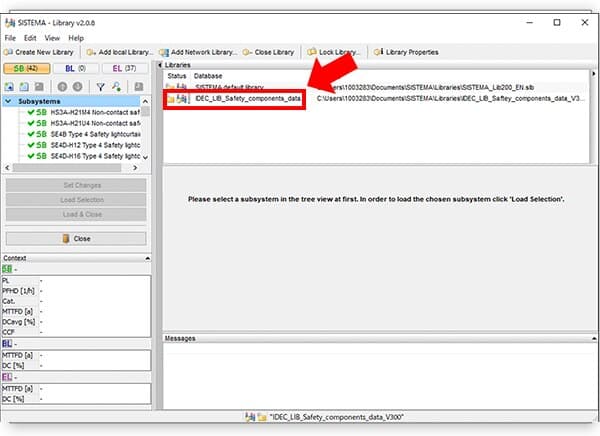This screenshot has height=436, width=600.
Task: Click the Close button with door icon
Action: pyautogui.click(x=76, y=238)
